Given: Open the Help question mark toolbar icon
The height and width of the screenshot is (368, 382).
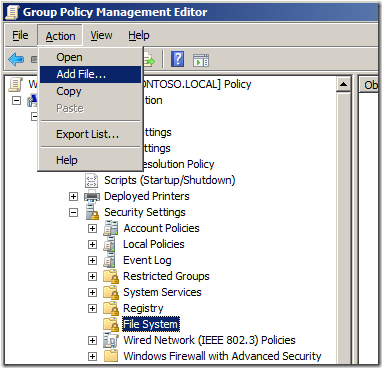Looking at the screenshot, I should coord(177,60).
